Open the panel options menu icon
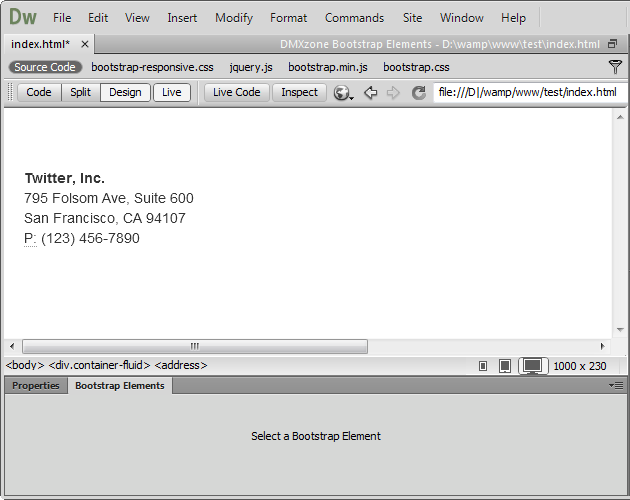The image size is (630, 500). [x=616, y=385]
